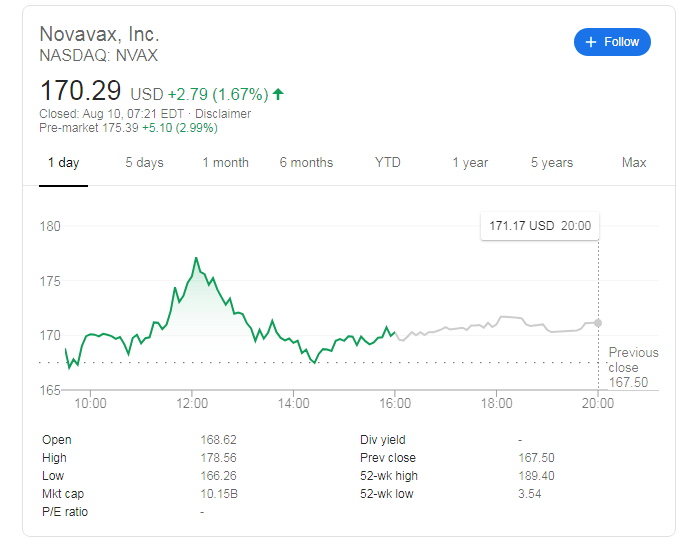Image resolution: width=689 pixels, height=549 pixels.
Task: View the 1 year chart
Action: pyautogui.click(x=469, y=163)
